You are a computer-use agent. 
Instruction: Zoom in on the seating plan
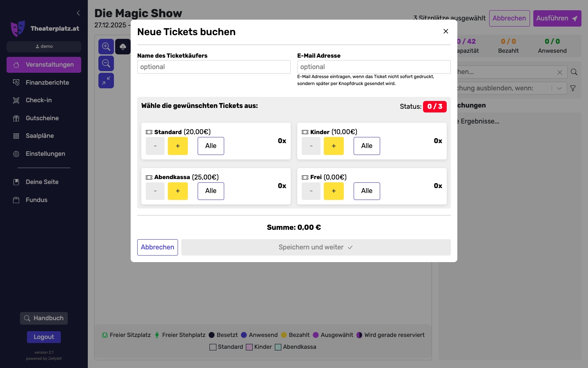point(106,47)
